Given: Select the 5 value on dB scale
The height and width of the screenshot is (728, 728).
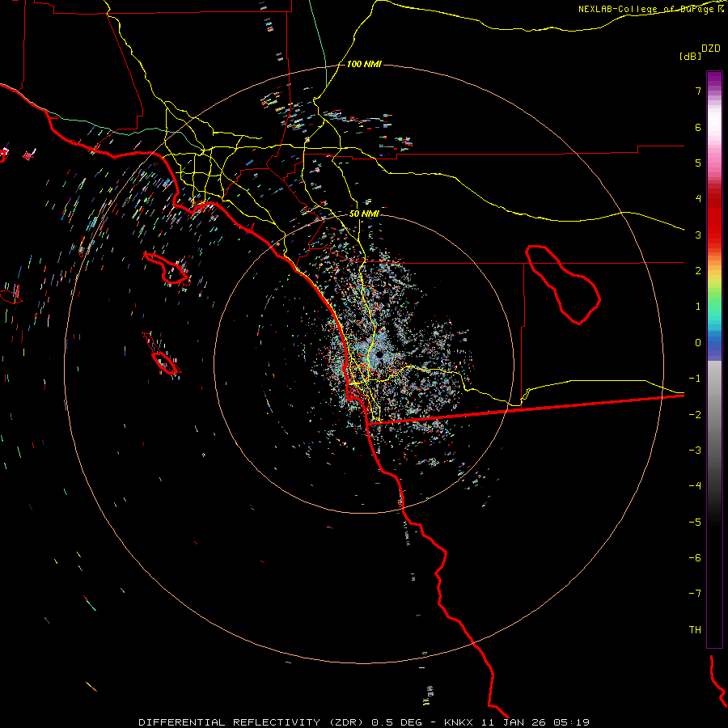Looking at the screenshot, I should point(698,163).
